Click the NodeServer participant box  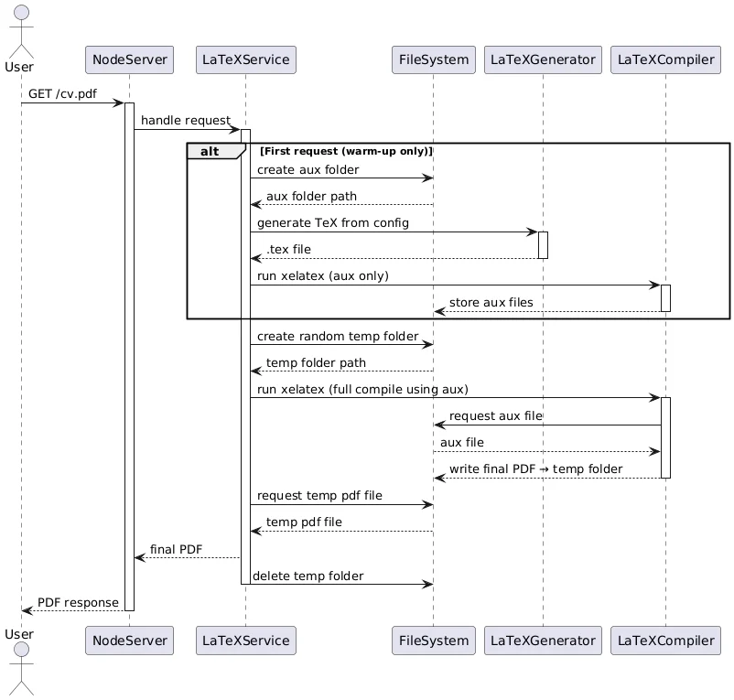(128, 59)
